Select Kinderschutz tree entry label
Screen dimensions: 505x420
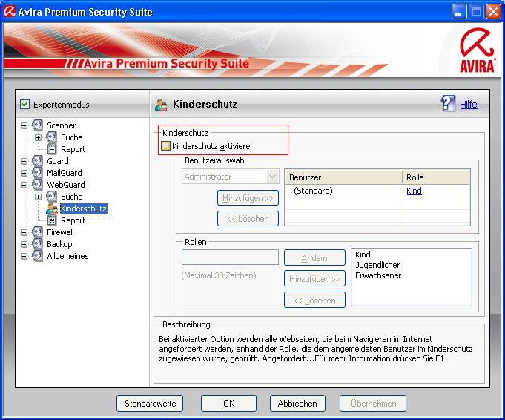point(84,209)
